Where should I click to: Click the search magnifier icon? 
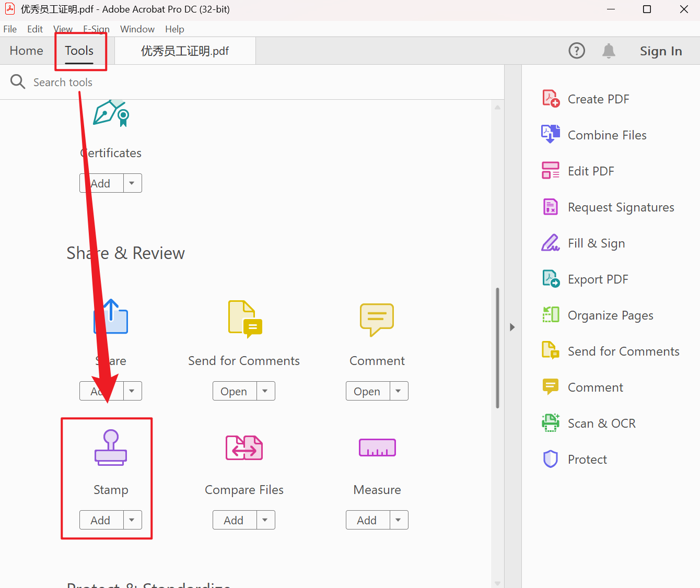coord(18,81)
